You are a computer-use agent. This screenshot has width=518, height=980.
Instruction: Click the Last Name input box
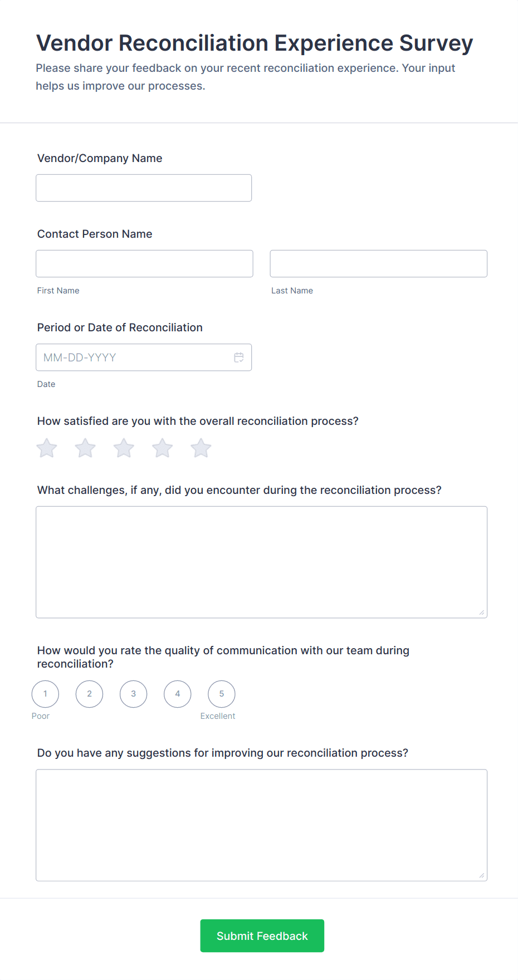tap(378, 263)
